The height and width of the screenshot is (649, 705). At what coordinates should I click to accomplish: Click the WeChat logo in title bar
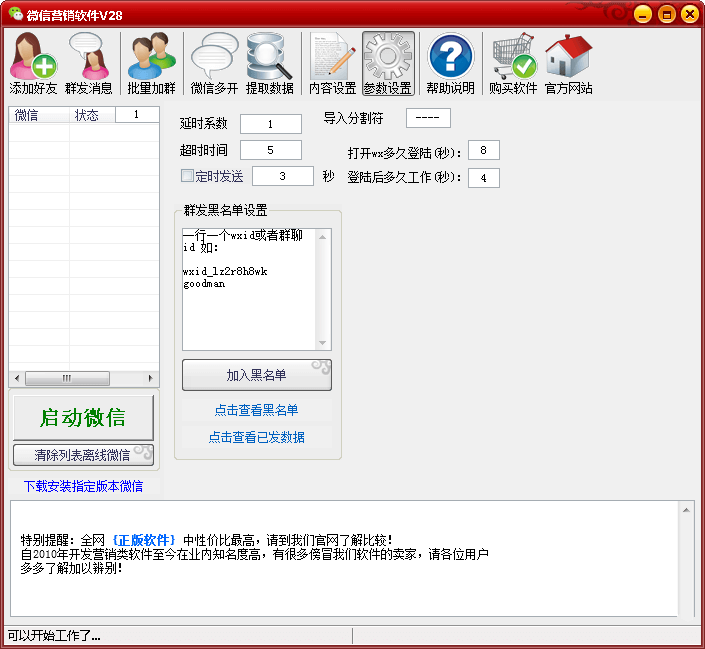pyautogui.click(x=16, y=14)
